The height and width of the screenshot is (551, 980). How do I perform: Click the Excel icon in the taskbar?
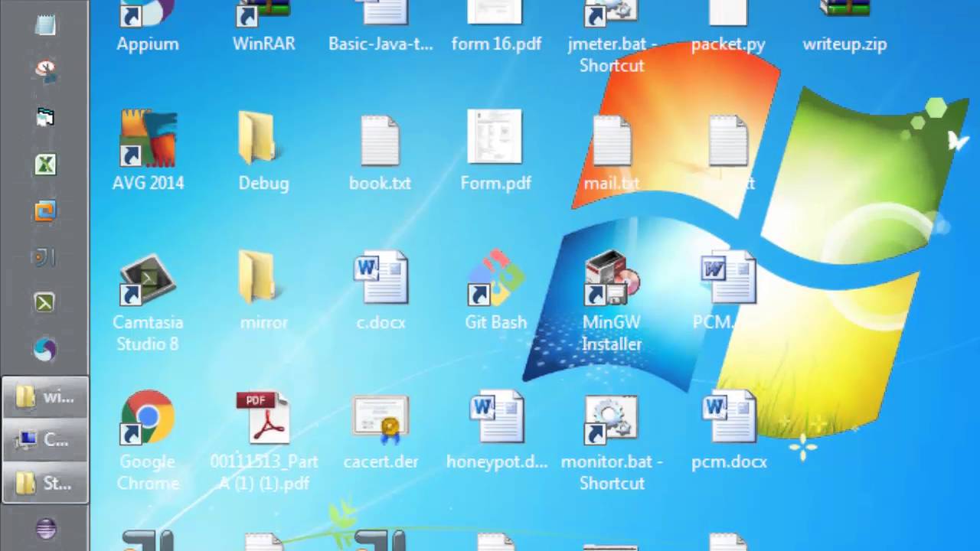[x=45, y=164]
